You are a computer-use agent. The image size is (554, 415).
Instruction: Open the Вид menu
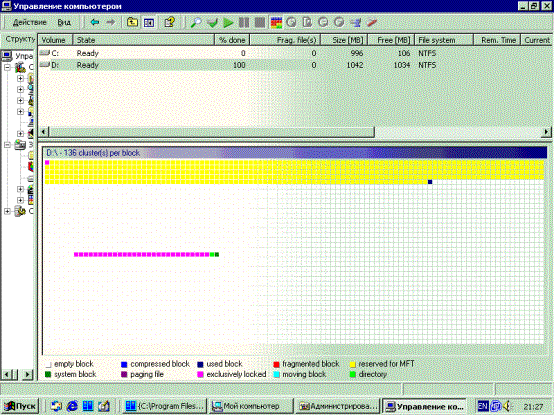pyautogui.click(x=64, y=23)
